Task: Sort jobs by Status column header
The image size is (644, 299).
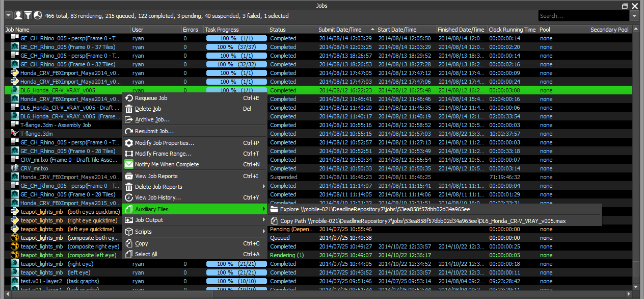Action: 292,30
